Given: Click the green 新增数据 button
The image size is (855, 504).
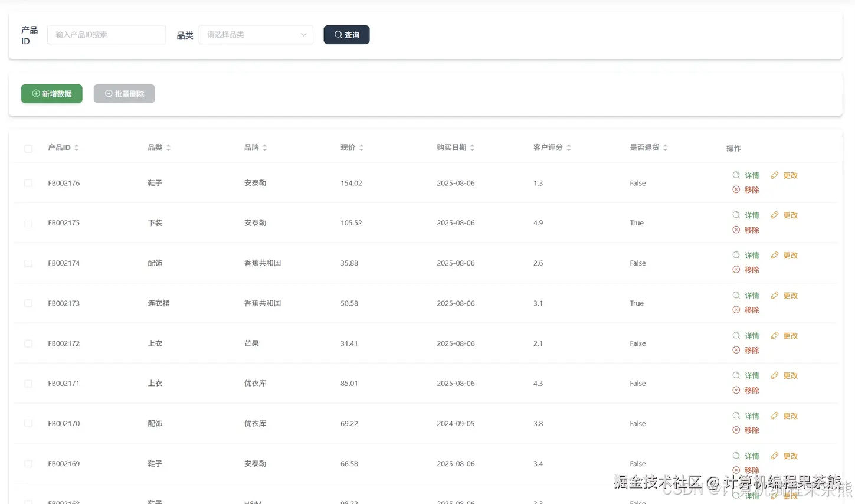Looking at the screenshot, I should point(52,94).
